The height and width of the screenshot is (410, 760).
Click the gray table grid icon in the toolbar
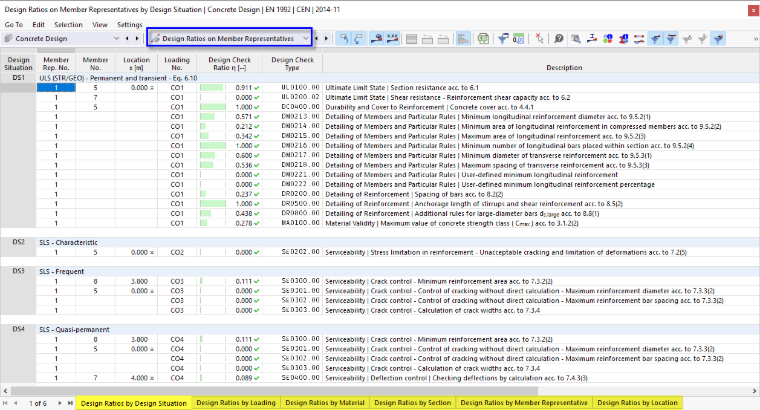click(x=412, y=39)
